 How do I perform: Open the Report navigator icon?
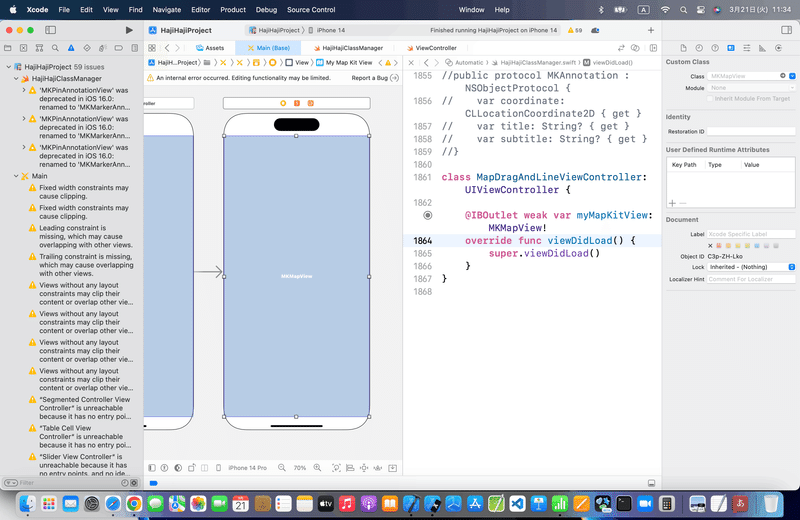click(x=134, y=48)
